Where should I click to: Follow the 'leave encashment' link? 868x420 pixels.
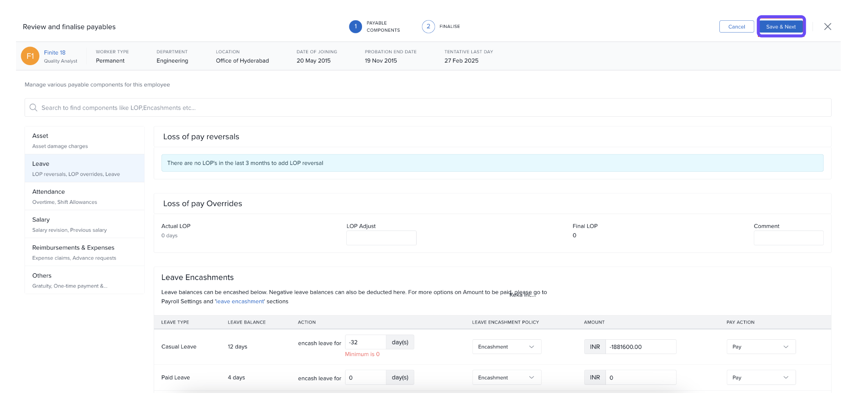pyautogui.click(x=240, y=302)
